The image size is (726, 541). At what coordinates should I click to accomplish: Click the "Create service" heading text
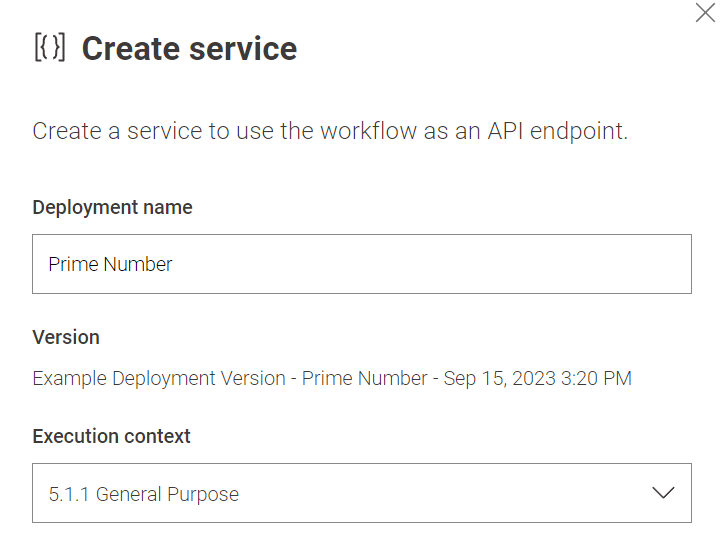pos(189,49)
